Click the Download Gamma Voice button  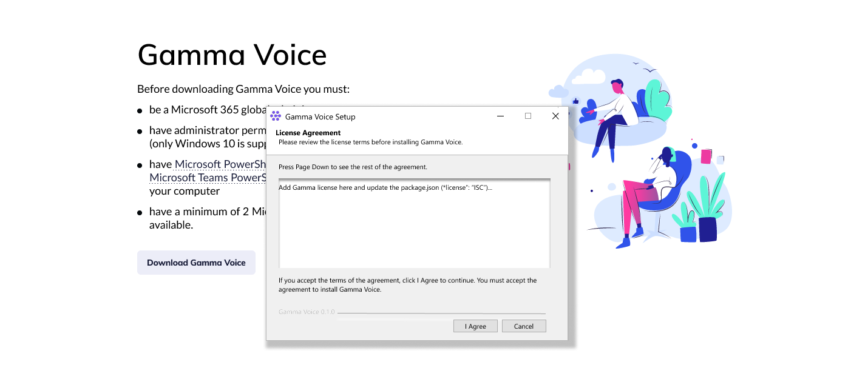coord(196,263)
